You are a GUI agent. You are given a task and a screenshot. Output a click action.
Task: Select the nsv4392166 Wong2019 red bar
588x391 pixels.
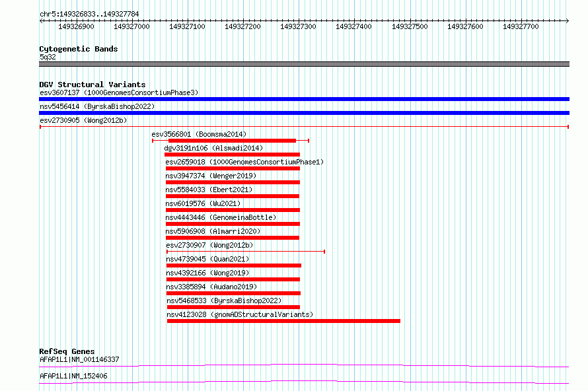pyautogui.click(x=233, y=279)
